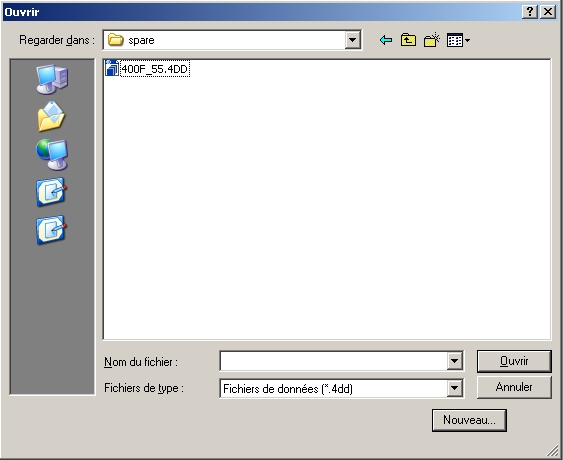Viewport: 563px width, 460px height.
Task: Open Network Places globe-and-monitor shortcut
Action: pos(52,154)
